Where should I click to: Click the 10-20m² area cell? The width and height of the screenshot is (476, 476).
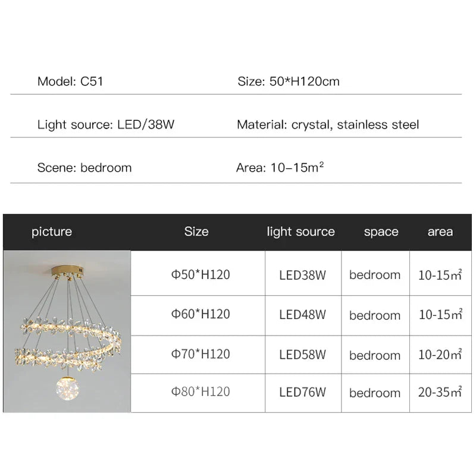click(x=440, y=355)
